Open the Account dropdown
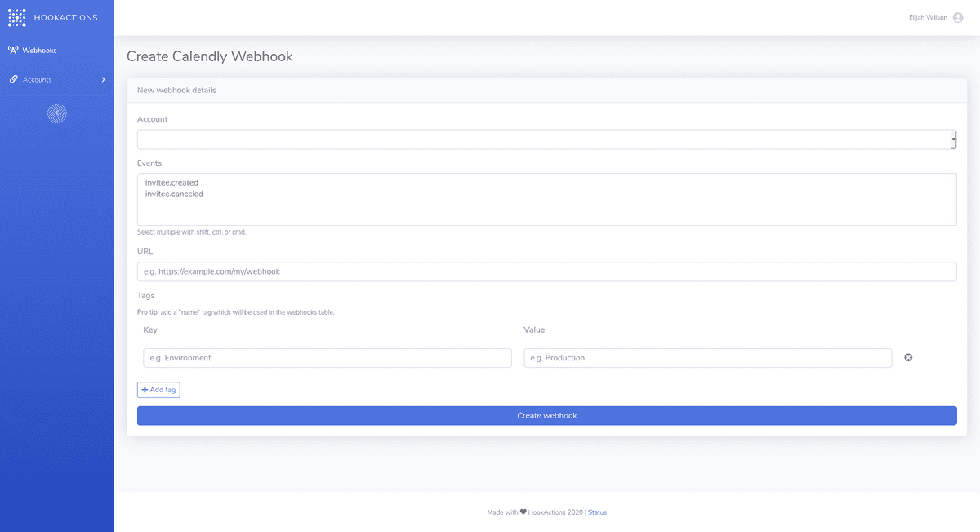This screenshot has width=980, height=532. click(x=547, y=139)
